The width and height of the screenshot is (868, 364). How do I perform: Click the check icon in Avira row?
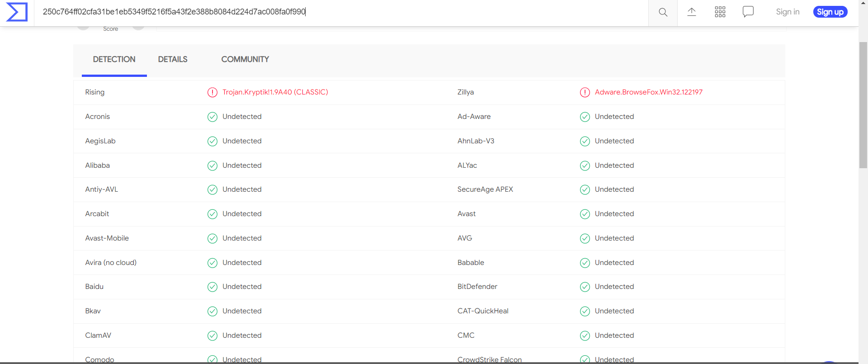(212, 263)
